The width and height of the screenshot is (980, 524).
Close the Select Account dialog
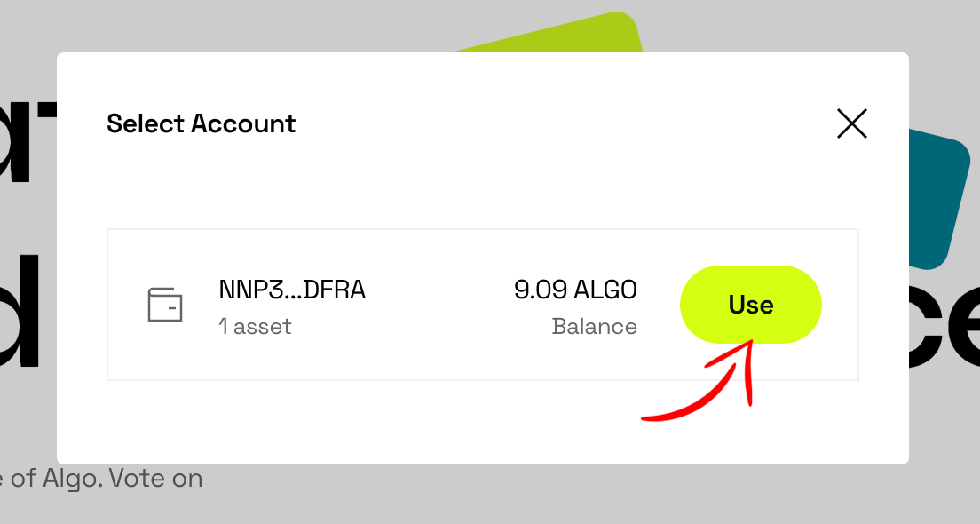pyautogui.click(x=851, y=123)
